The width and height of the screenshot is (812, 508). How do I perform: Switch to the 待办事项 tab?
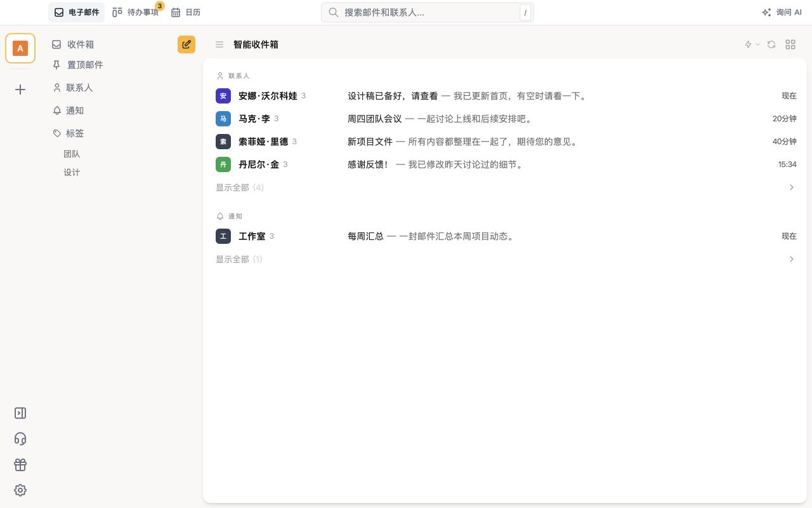pos(135,12)
